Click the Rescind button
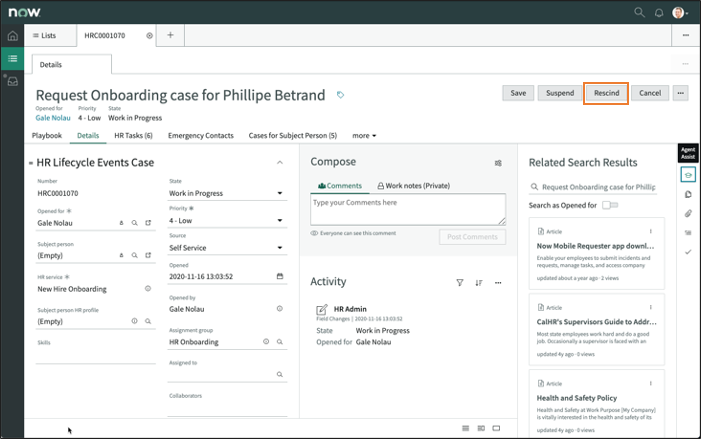 [x=606, y=93]
